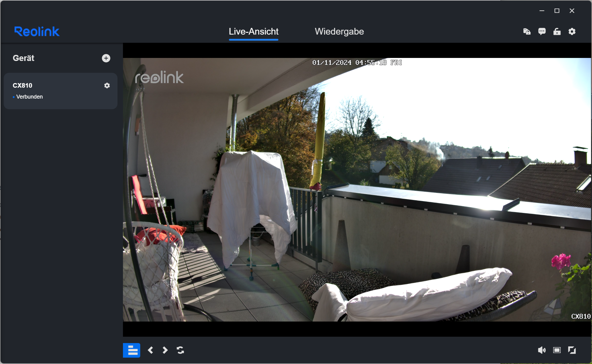This screenshot has height=364, width=592.
Task: Select the Live-Ansicht tab
Action: point(253,32)
